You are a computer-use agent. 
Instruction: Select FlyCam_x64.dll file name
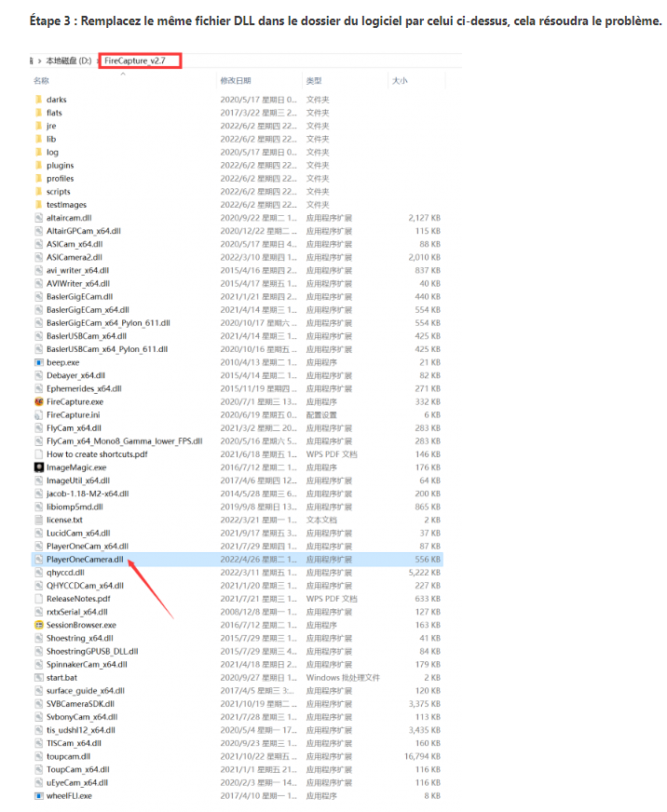click(75, 428)
